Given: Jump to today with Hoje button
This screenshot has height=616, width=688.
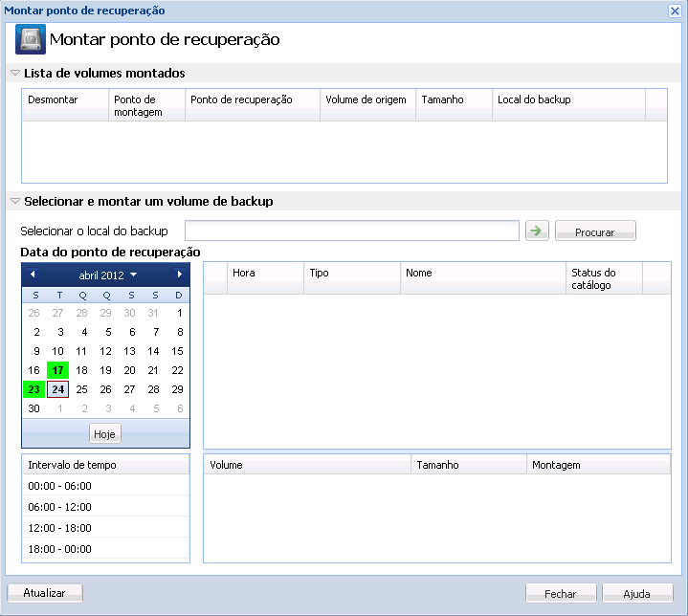Looking at the screenshot, I should pyautogui.click(x=105, y=434).
